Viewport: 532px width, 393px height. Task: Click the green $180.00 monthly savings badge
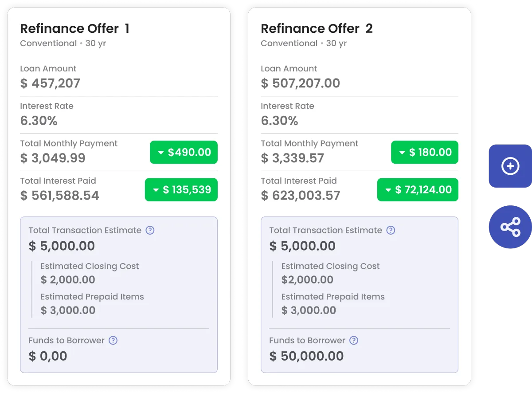[424, 152]
